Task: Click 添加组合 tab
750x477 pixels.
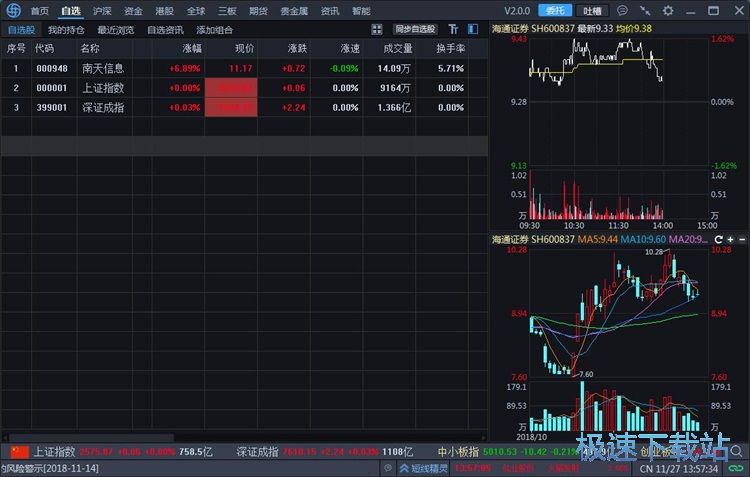Action: (215, 30)
